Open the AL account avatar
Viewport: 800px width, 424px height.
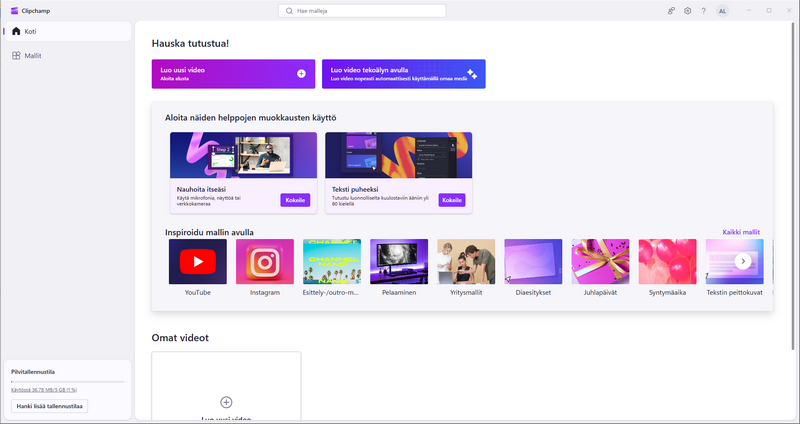(722, 11)
